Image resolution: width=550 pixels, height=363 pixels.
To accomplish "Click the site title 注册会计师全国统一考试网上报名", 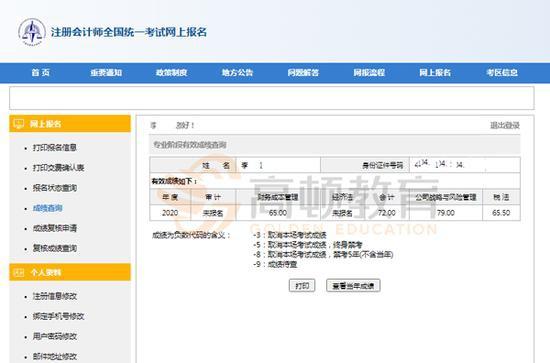I will pos(129,32).
